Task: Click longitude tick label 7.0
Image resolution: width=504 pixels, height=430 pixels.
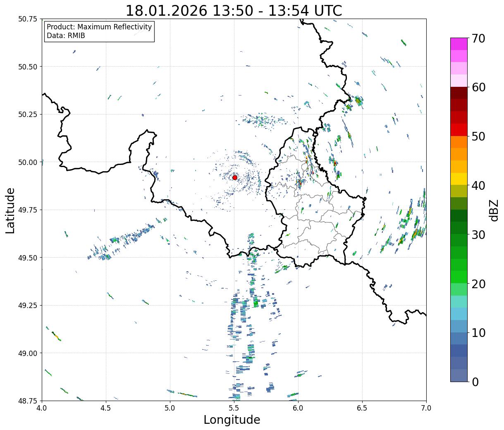Action: [x=426, y=408]
